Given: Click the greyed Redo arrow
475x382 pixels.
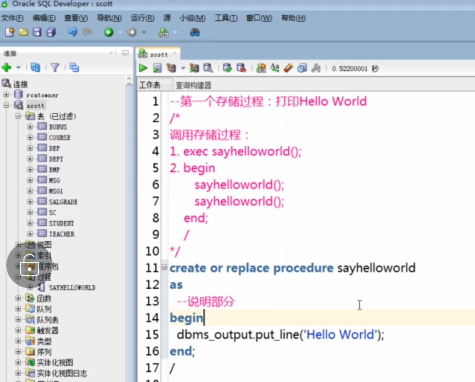Looking at the screenshot, I should [x=87, y=32].
